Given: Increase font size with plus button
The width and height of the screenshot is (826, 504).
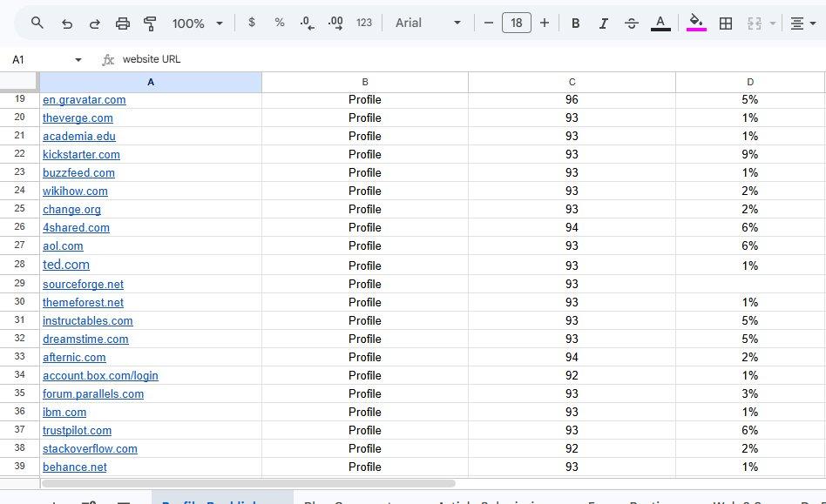Looking at the screenshot, I should click(545, 24).
